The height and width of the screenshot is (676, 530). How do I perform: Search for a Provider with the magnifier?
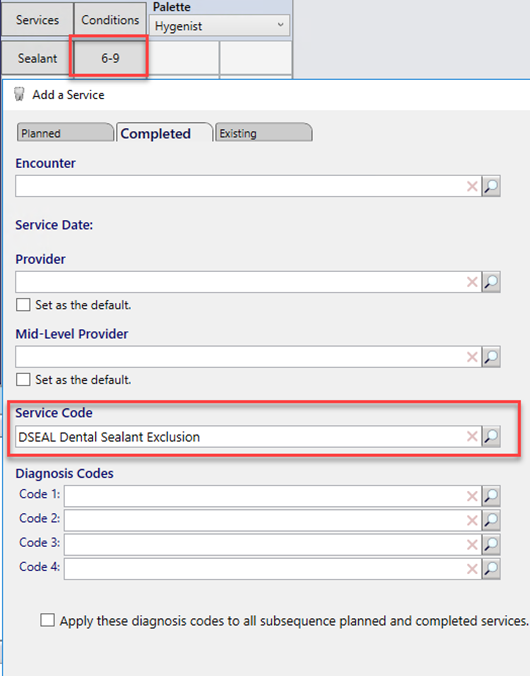(491, 282)
